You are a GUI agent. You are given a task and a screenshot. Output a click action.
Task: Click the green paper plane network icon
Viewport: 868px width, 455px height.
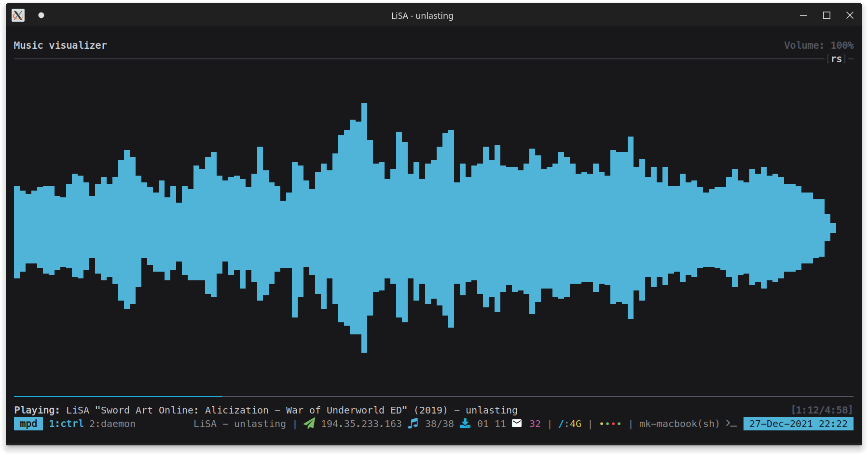pyautogui.click(x=309, y=423)
